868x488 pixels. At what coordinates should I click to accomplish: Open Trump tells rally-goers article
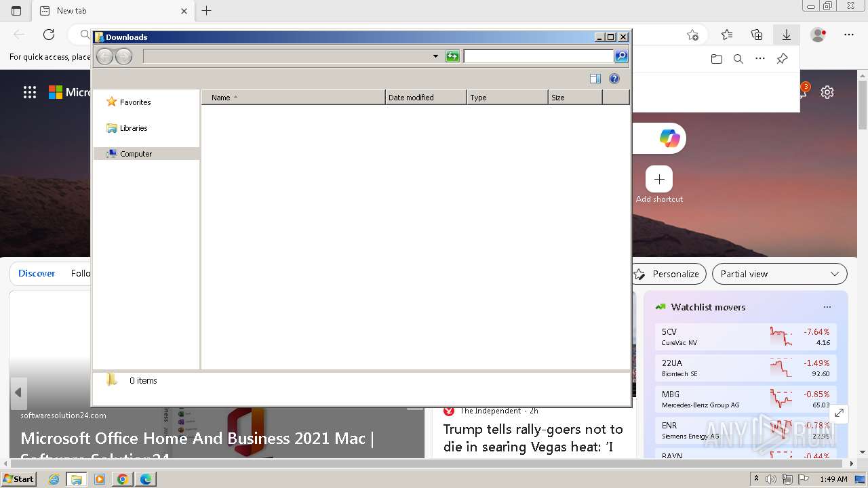point(533,438)
